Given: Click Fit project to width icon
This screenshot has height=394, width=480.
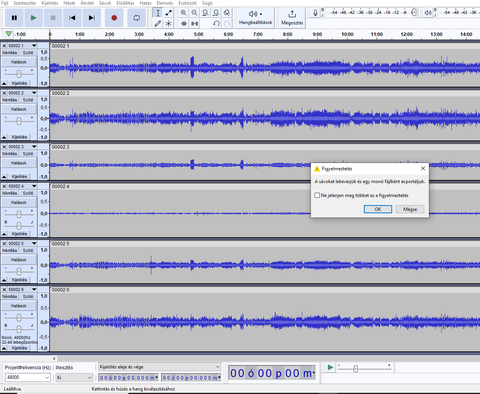Looking at the screenshot, I should (216, 13).
